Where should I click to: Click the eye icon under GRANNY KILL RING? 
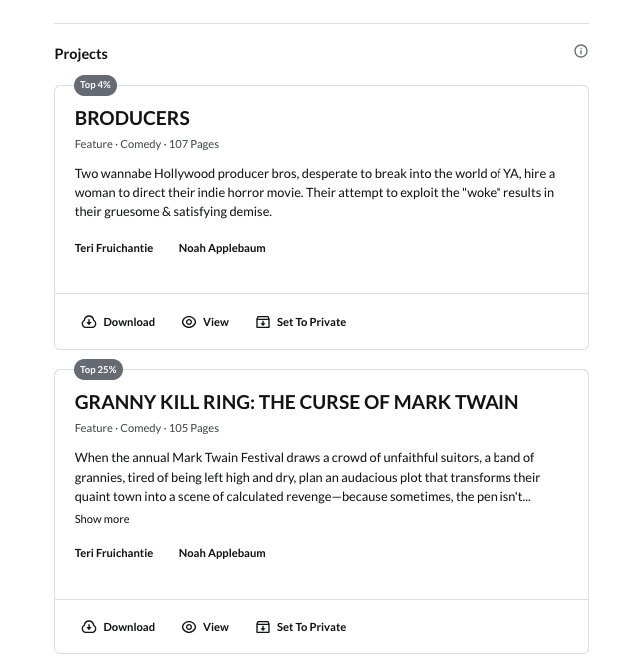(189, 627)
